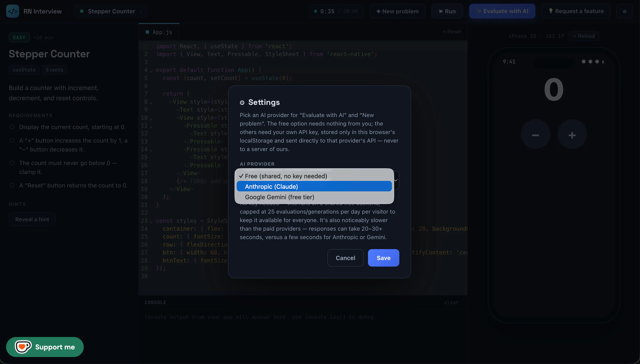640x364 pixels.
Task: Clear the console output
Action: (x=451, y=302)
